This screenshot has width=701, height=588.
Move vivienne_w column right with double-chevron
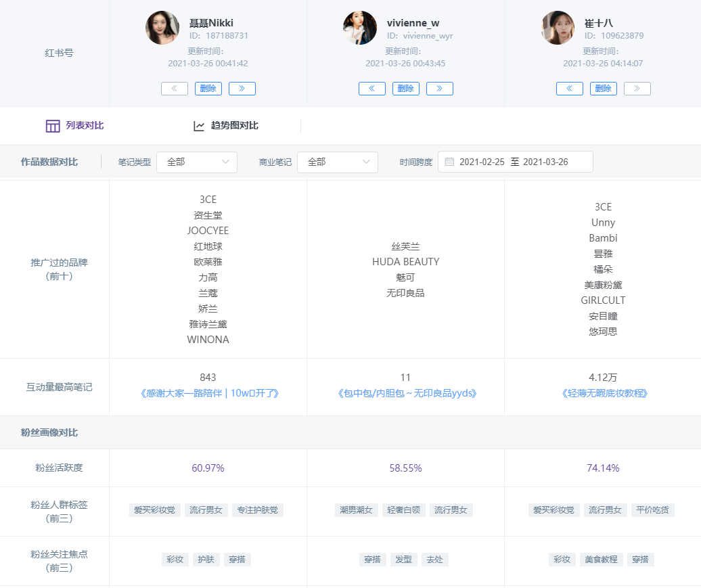tap(439, 89)
